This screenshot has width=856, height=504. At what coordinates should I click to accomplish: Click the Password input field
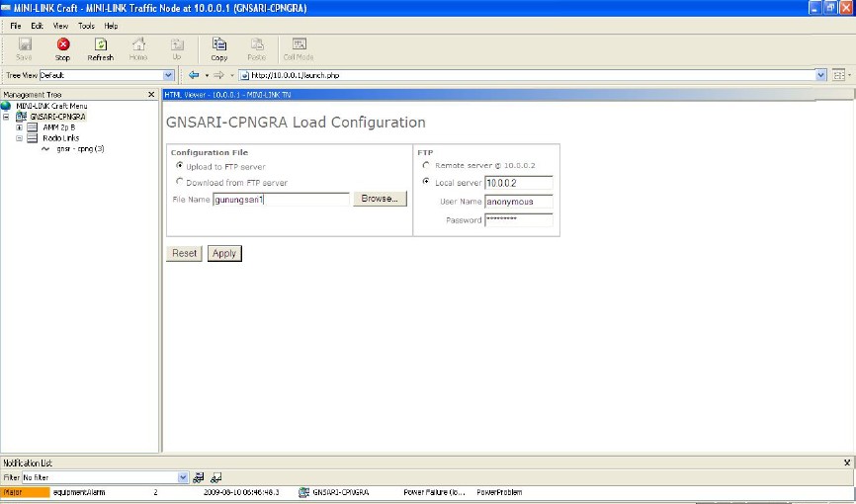[519, 220]
